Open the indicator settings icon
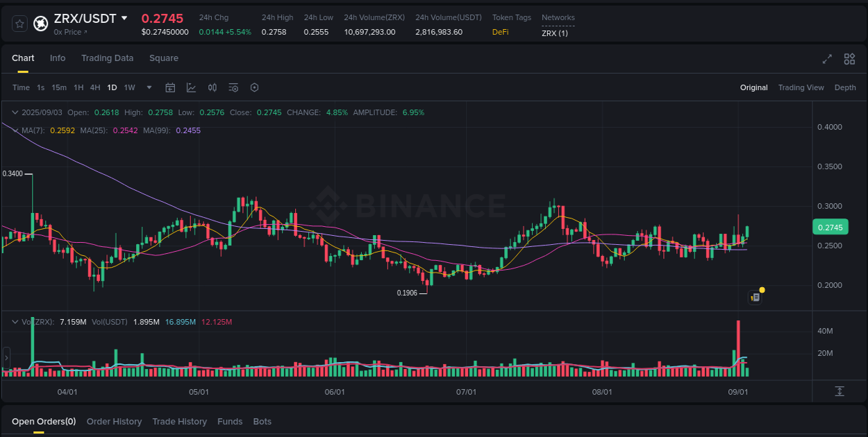 [x=233, y=87]
